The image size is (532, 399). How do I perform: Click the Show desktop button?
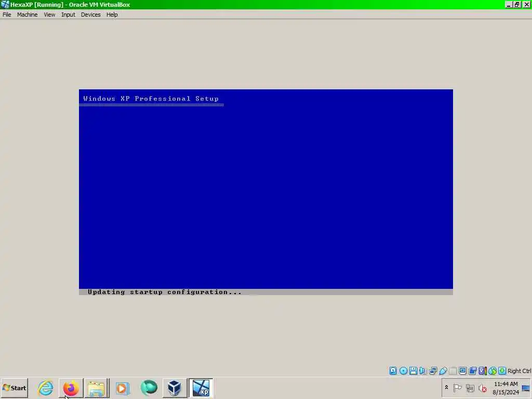[526, 388]
